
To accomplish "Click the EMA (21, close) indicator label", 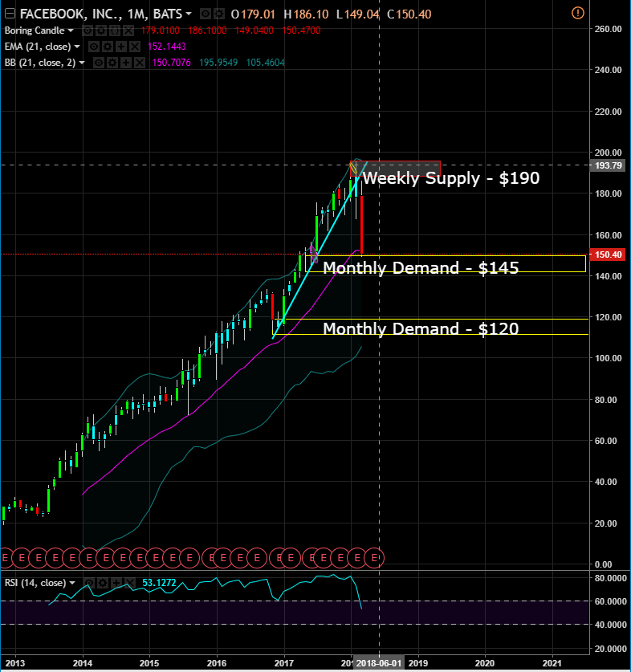I will [x=38, y=47].
